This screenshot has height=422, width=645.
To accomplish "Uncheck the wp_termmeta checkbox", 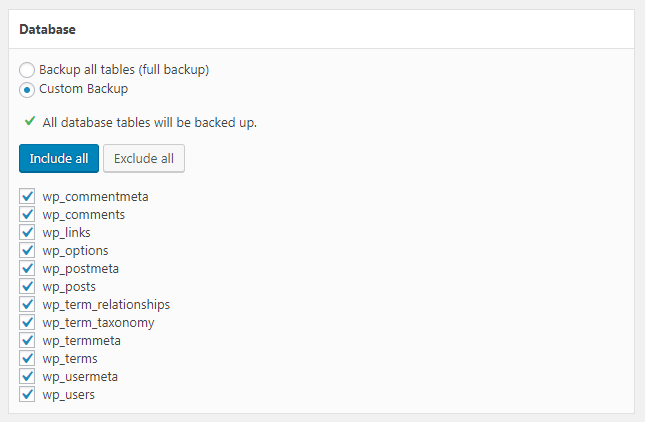I will click(27, 340).
